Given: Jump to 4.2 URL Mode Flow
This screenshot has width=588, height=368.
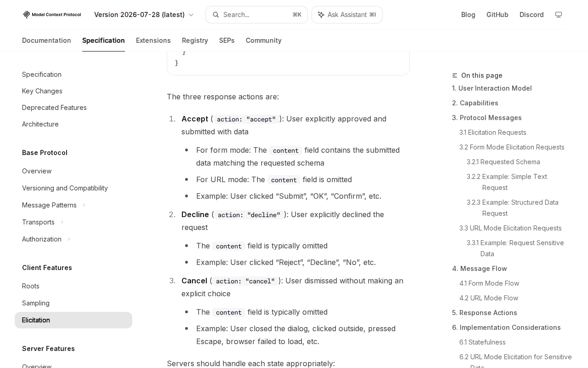Looking at the screenshot, I should coord(489,298).
